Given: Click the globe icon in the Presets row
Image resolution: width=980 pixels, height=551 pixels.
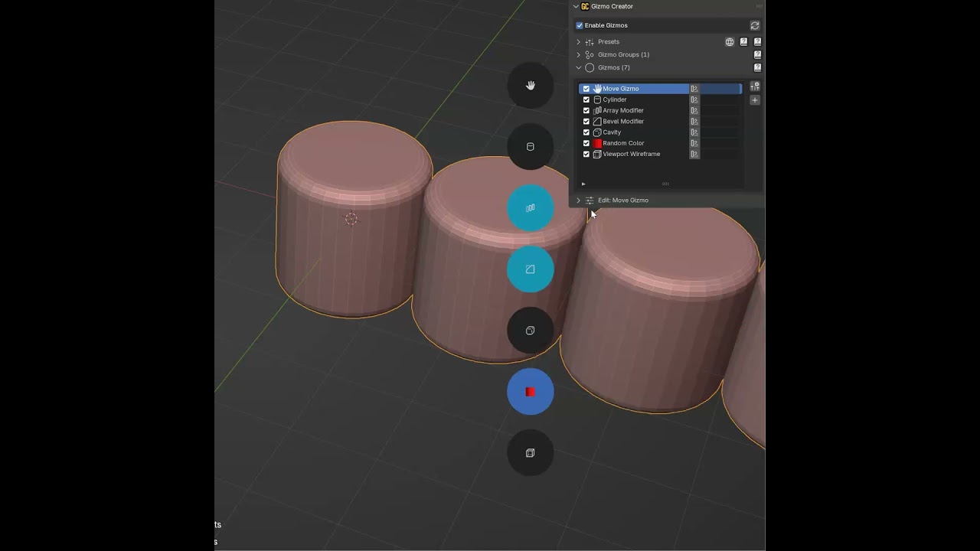Looking at the screenshot, I should point(730,42).
